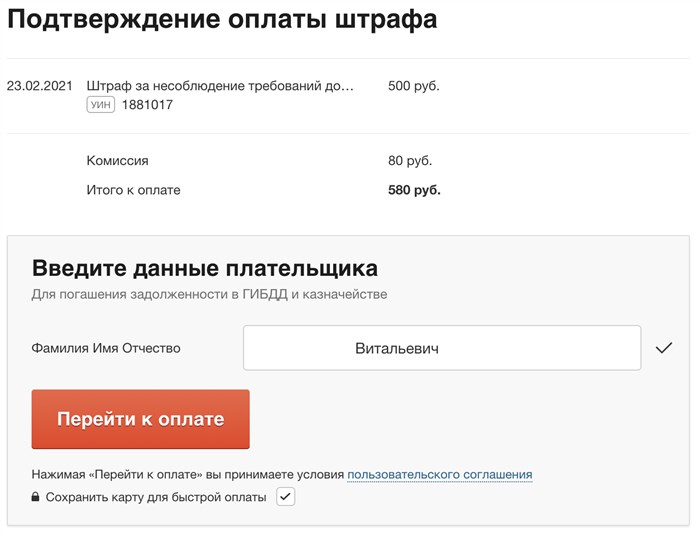Click the ГИБДД debt repayment subtitle text

pyautogui.click(x=209, y=295)
